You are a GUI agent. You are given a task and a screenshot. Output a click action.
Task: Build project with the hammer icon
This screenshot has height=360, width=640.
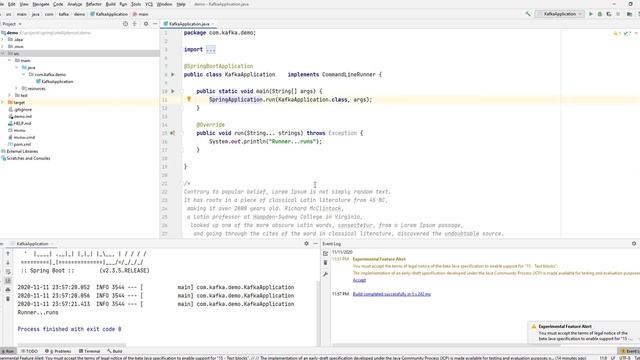528,14
